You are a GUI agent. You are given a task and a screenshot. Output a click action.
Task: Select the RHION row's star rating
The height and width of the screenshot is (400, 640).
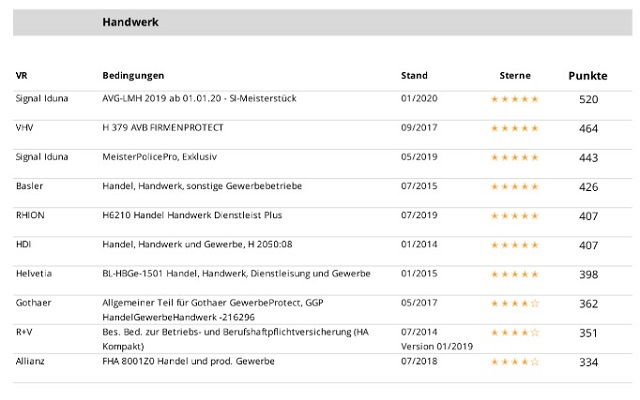[514, 216]
